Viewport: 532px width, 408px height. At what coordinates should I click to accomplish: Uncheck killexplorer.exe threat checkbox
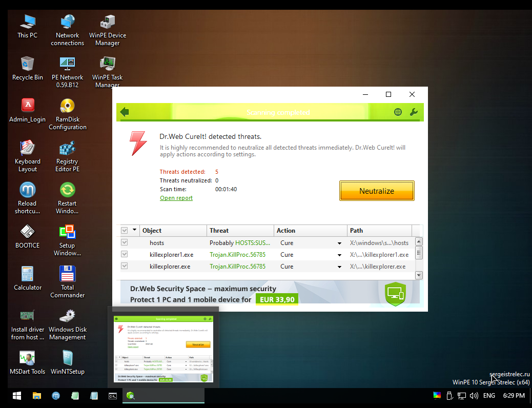click(125, 266)
